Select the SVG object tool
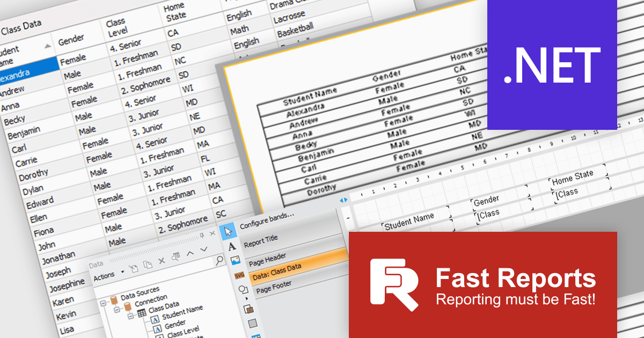 (x=239, y=275)
